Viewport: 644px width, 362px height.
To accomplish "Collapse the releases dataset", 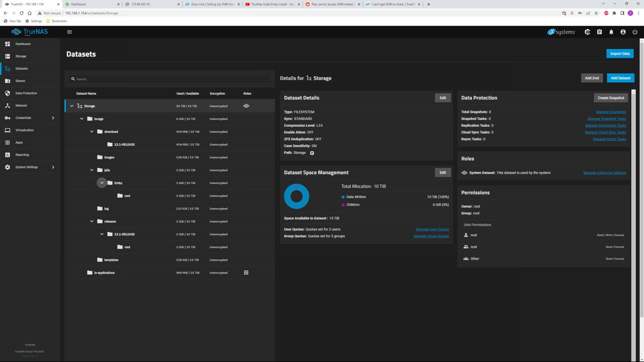I will [92, 221].
